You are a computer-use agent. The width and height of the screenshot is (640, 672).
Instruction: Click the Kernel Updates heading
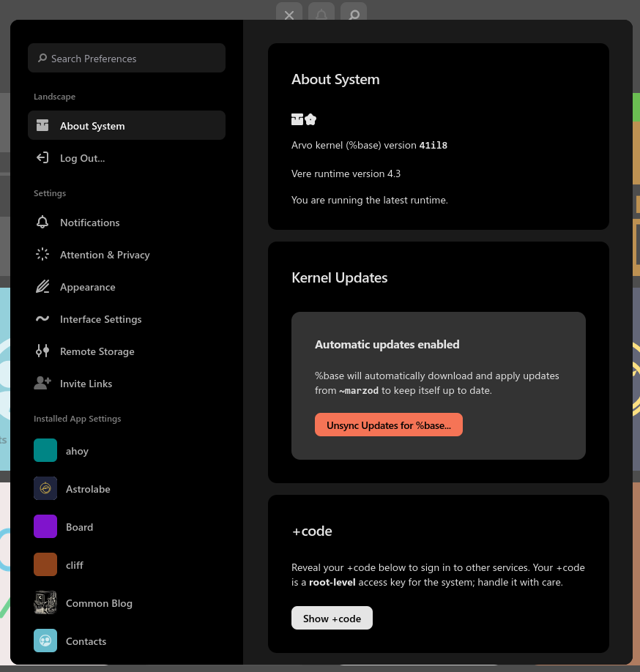[x=340, y=277]
